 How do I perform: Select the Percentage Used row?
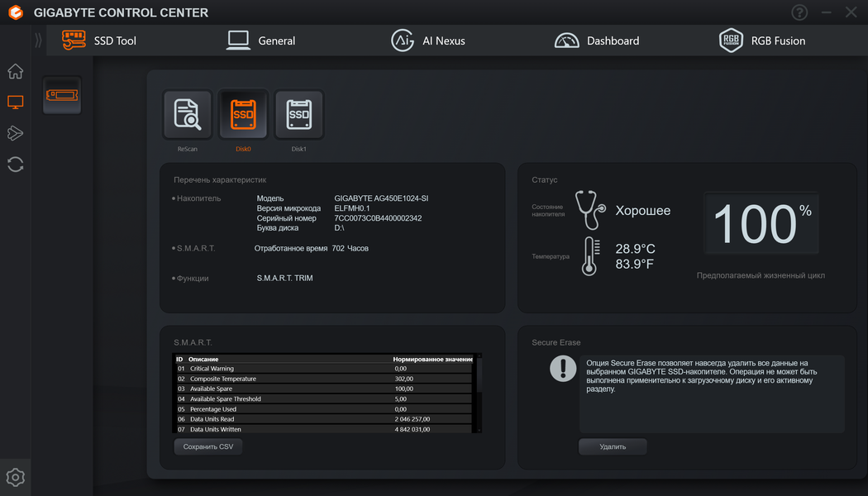324,409
